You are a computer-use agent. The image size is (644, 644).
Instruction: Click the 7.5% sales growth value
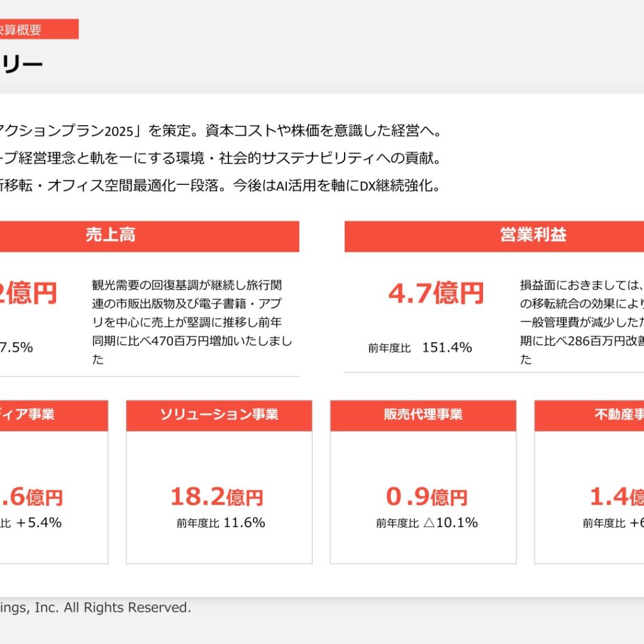pos(16,348)
